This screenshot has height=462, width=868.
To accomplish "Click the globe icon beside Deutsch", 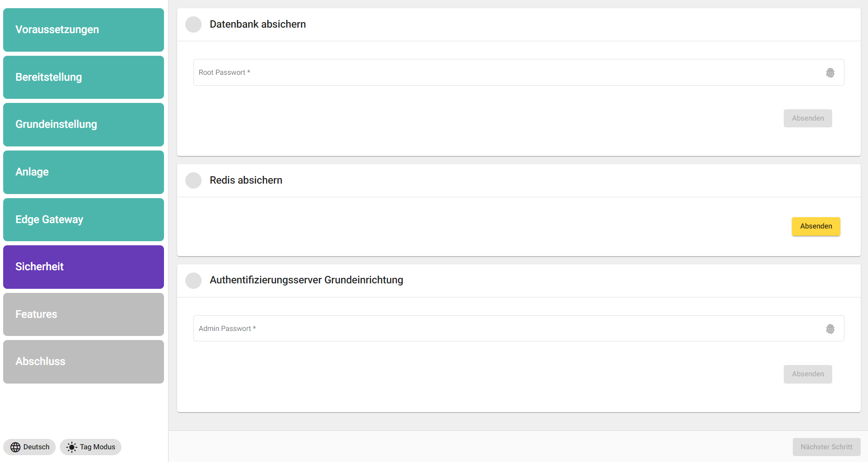I will tap(15, 447).
